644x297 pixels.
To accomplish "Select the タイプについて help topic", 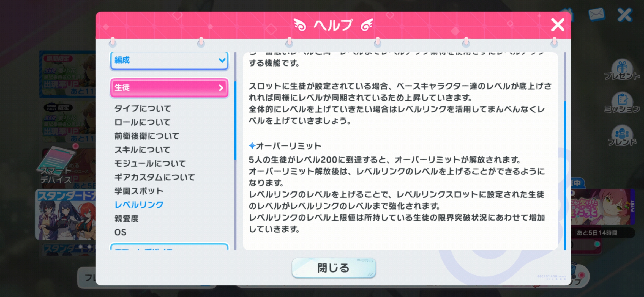I will tap(143, 108).
